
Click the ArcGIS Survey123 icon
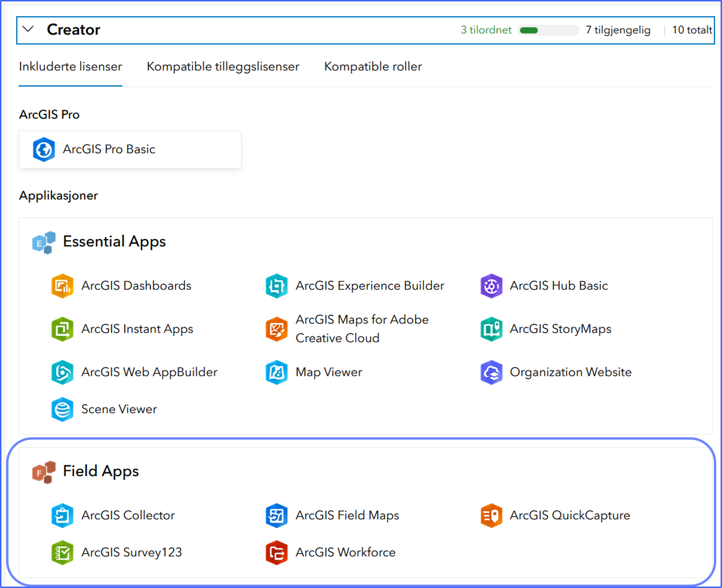pyautogui.click(x=62, y=553)
